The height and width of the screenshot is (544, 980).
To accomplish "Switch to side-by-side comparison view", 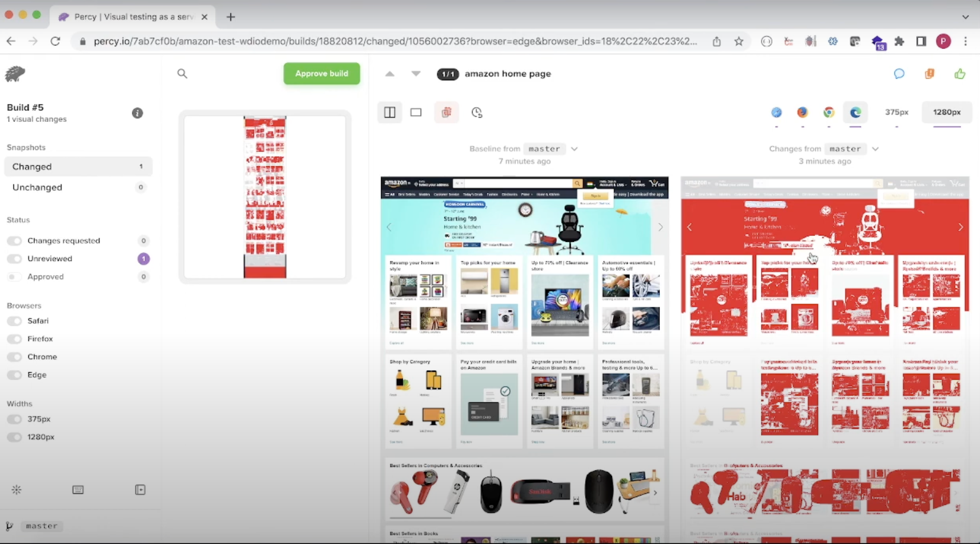I will point(389,112).
